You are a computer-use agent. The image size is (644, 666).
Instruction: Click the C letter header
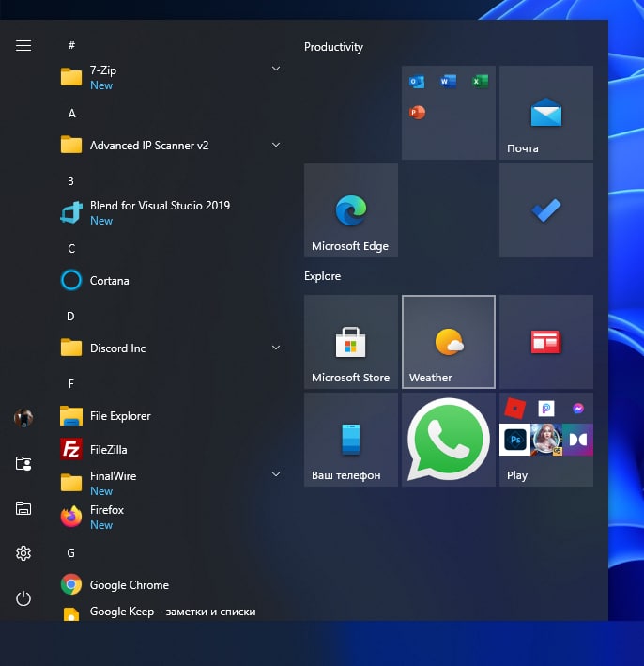pyautogui.click(x=71, y=249)
